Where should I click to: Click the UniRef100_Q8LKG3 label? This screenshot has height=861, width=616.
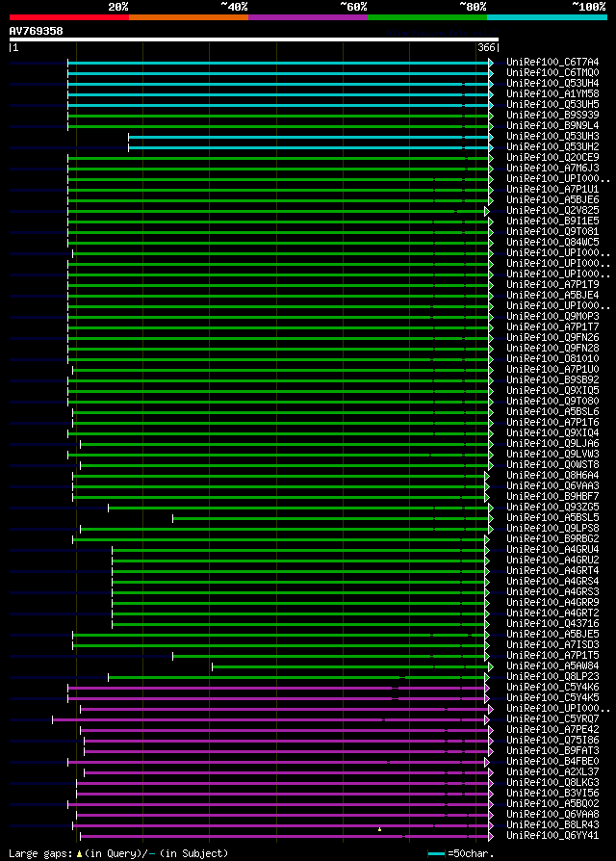pos(552,782)
